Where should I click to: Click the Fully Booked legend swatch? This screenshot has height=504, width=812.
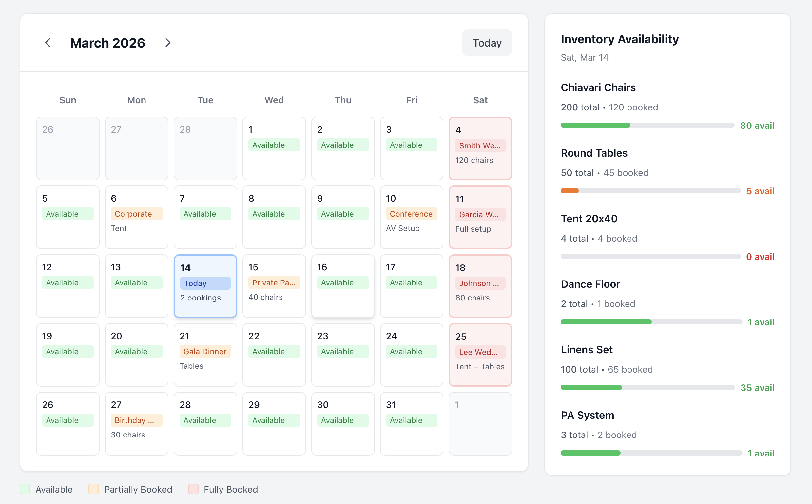(x=194, y=489)
